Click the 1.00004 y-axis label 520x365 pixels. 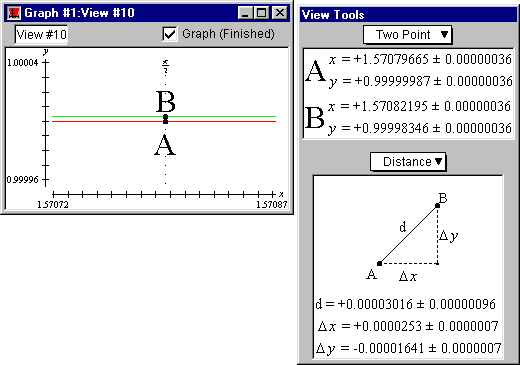pyautogui.click(x=23, y=63)
